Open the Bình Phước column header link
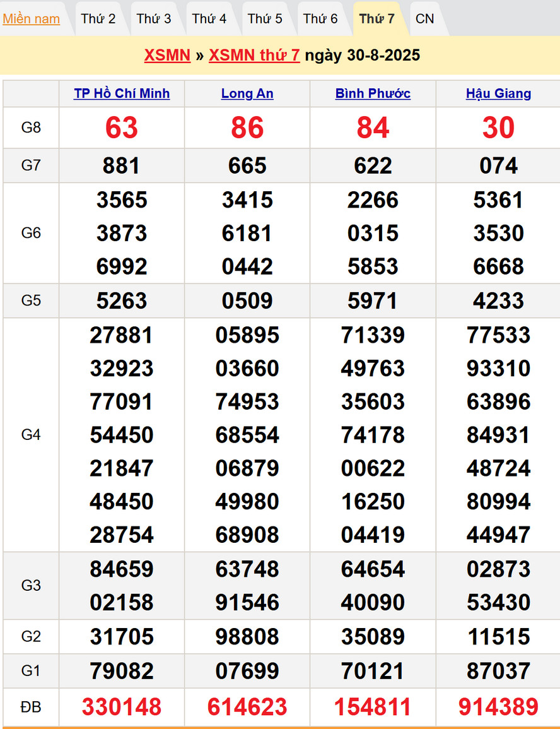560x729 pixels. (373, 93)
